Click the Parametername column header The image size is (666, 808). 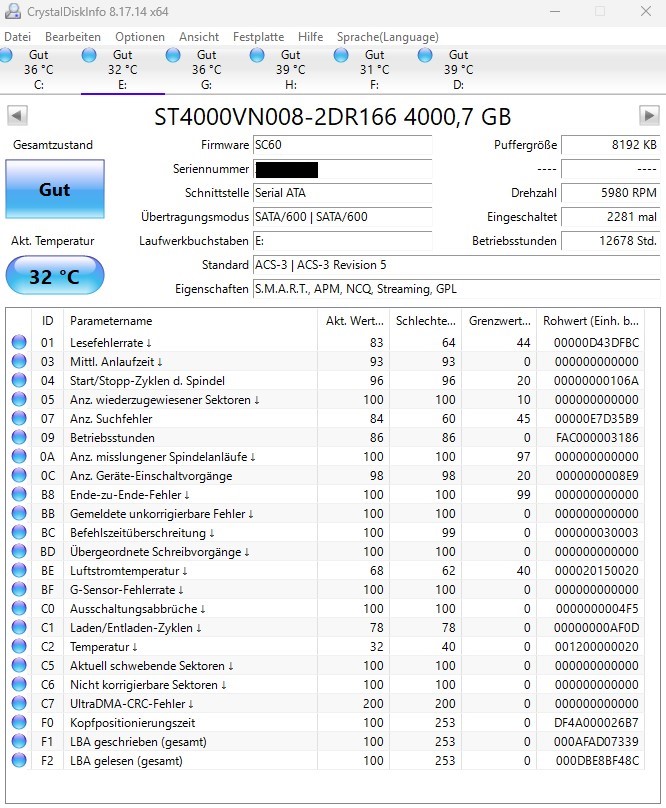(x=190, y=321)
